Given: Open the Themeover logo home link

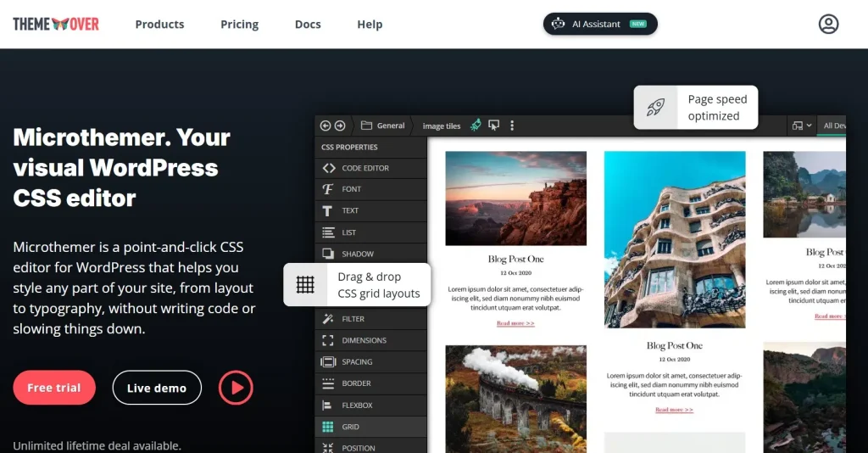Looking at the screenshot, I should click(x=56, y=24).
